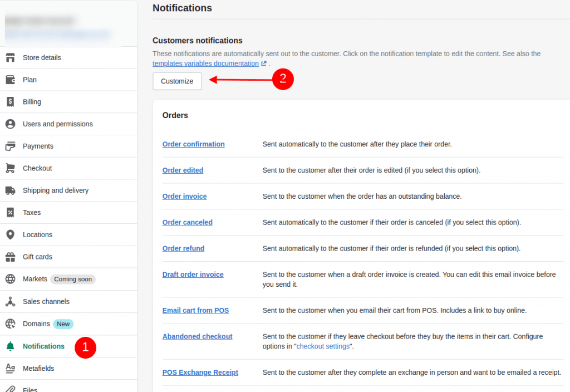Open the Order refund template
The width and height of the screenshot is (570, 392).
coord(183,248)
